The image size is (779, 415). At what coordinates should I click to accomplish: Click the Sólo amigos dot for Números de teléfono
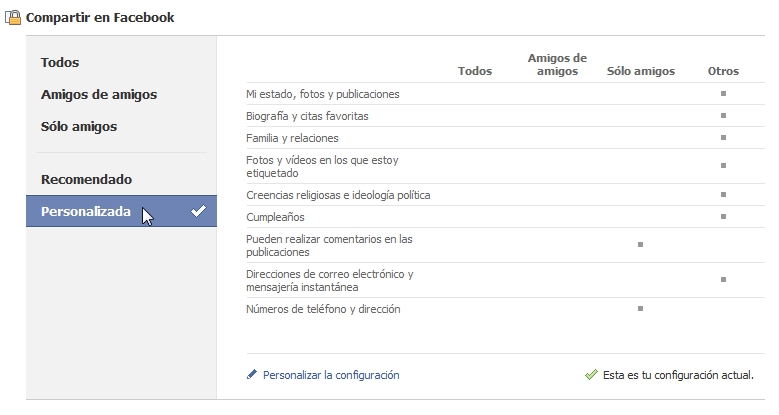tap(640, 308)
